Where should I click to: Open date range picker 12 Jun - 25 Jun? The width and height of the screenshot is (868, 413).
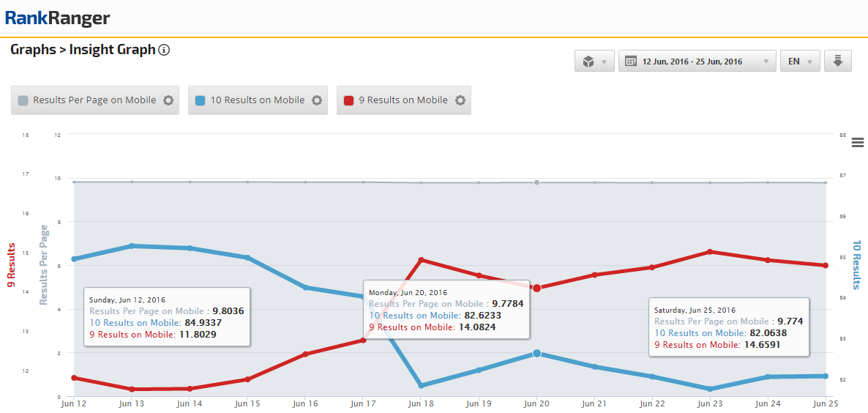697,62
